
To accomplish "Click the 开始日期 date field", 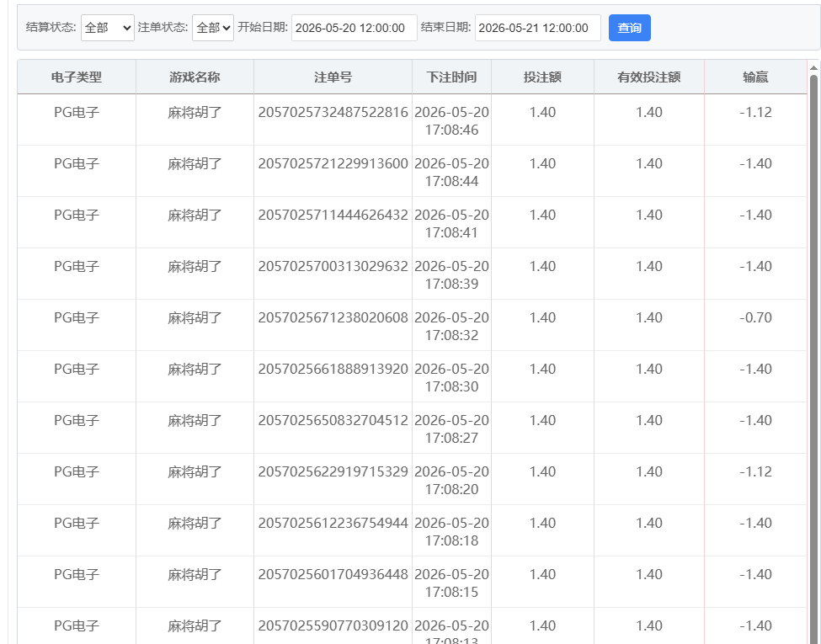I will pos(354,28).
